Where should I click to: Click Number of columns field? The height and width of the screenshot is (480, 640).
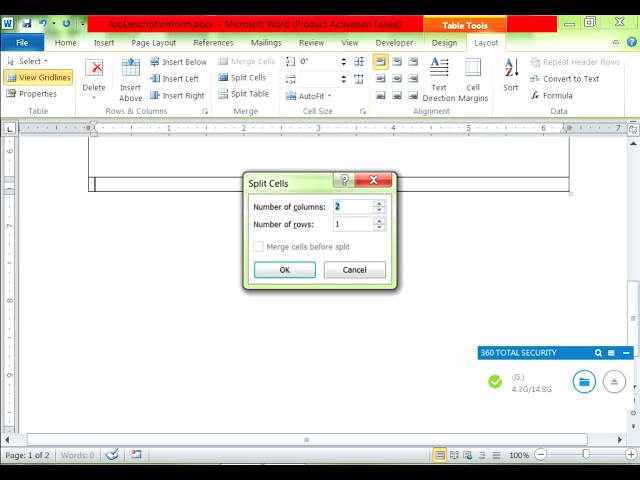point(353,207)
